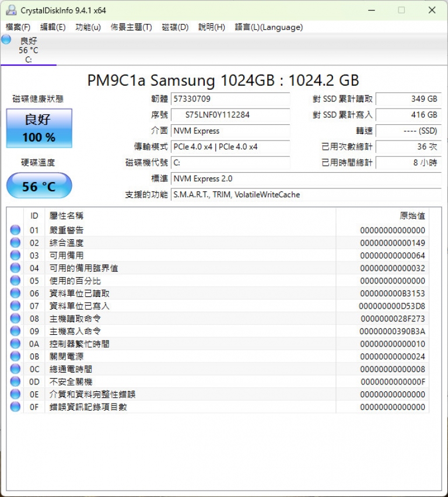The image size is (448, 497).
Task: Click raw value 0000000390B3A in 主機寫入命令 row
Action: click(x=392, y=331)
